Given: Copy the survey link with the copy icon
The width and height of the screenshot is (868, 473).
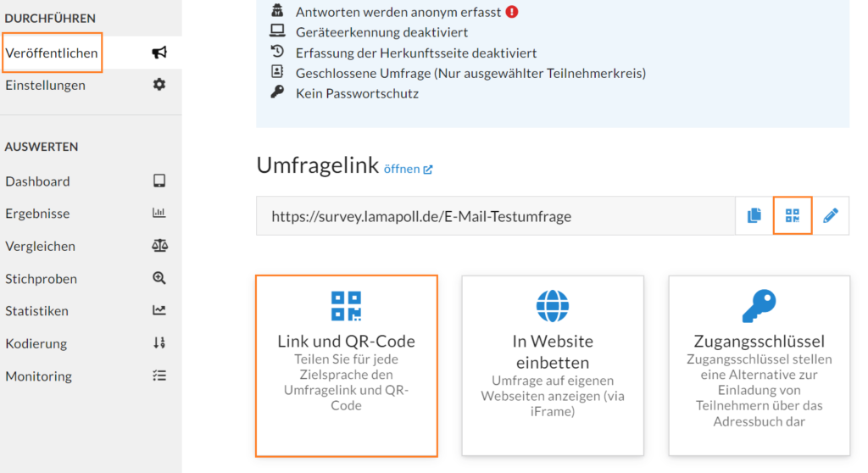Looking at the screenshot, I should coord(754,215).
